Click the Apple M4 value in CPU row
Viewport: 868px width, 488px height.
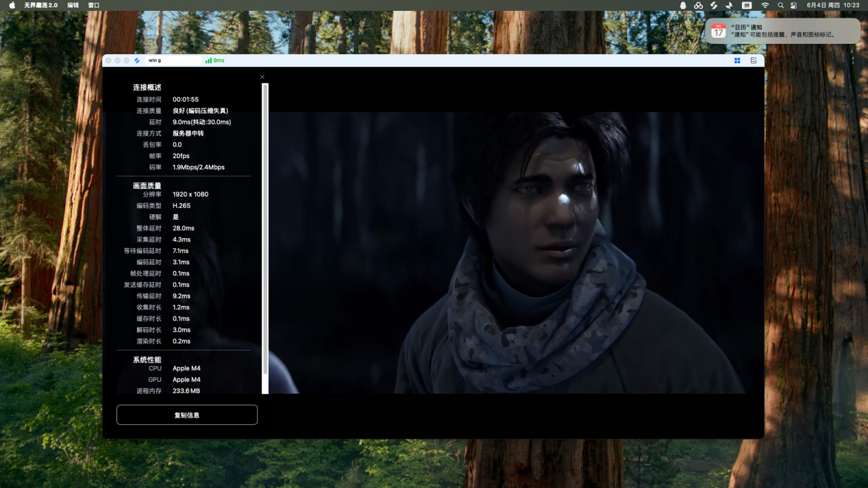click(x=186, y=368)
